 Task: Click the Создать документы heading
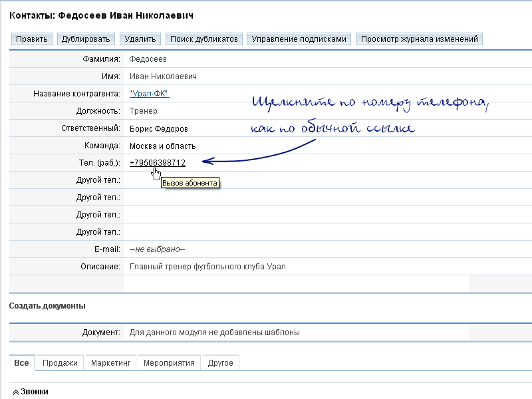[x=47, y=306]
